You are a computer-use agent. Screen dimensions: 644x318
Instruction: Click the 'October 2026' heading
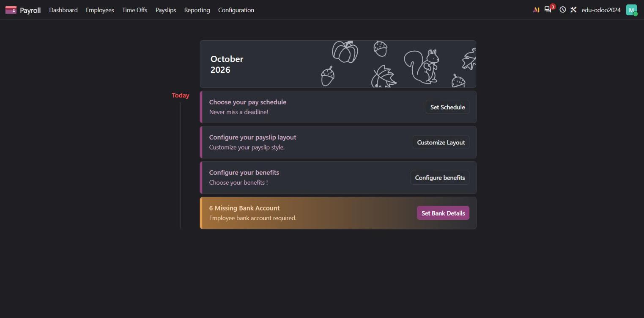click(227, 64)
